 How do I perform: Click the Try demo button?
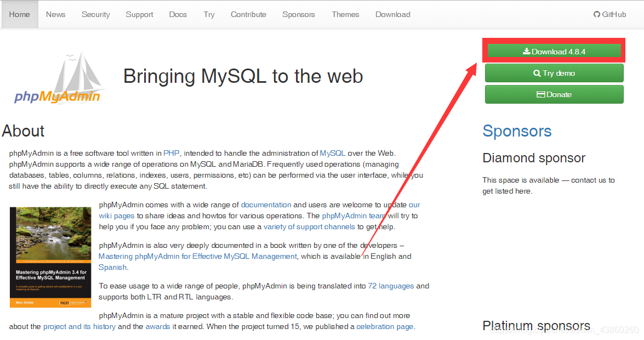pyautogui.click(x=554, y=73)
